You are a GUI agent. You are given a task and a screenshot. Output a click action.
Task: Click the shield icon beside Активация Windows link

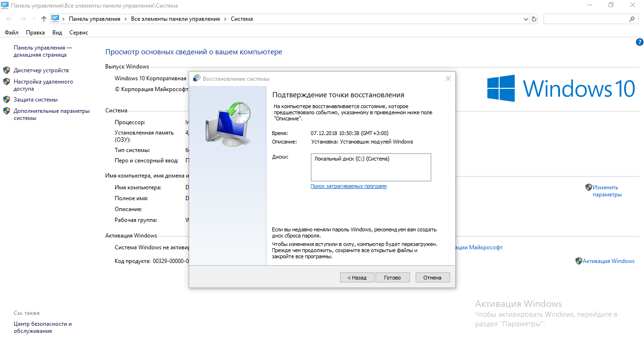tap(578, 261)
